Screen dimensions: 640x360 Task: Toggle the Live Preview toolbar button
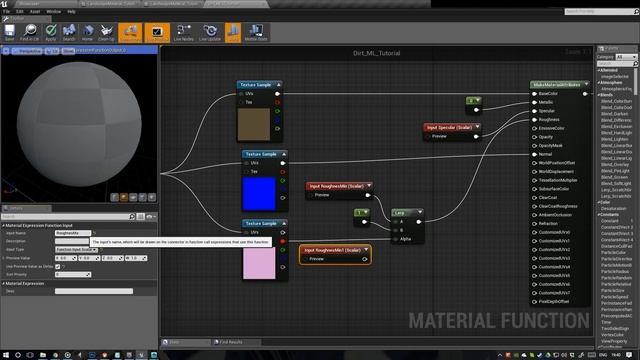coord(157,33)
